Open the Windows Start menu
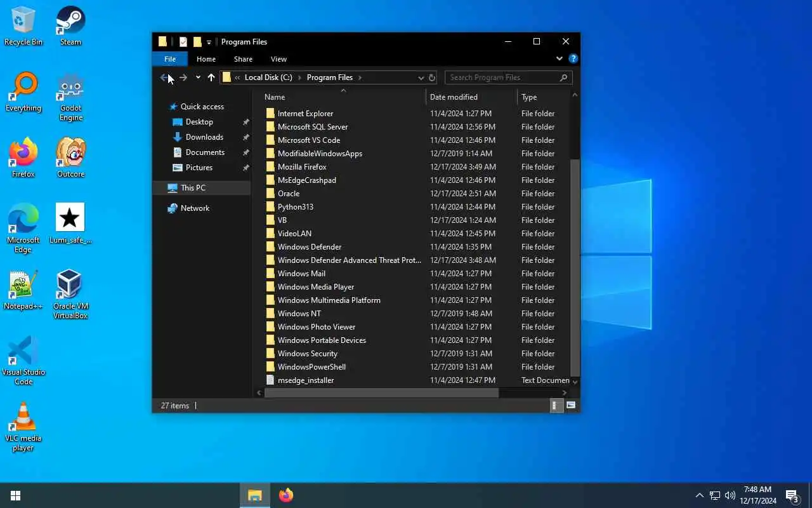 click(15, 495)
